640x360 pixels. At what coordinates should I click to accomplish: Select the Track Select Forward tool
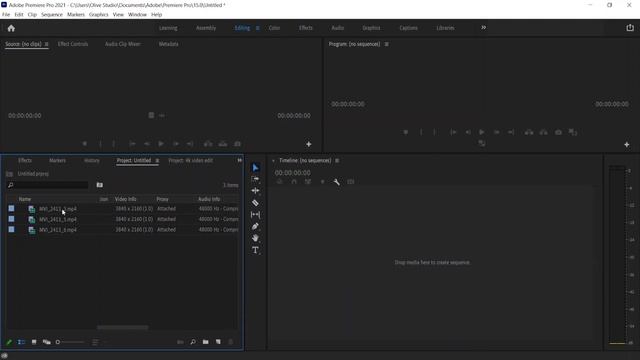point(256,179)
